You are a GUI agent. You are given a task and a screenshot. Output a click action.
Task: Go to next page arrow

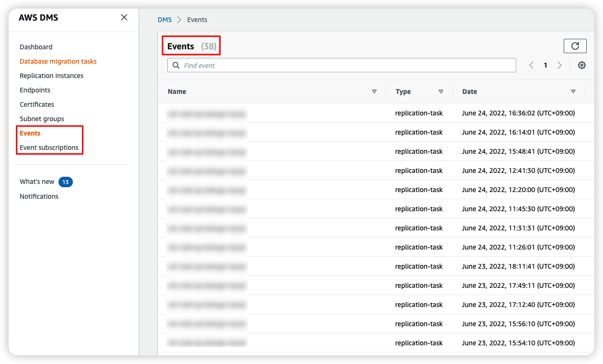click(x=559, y=65)
